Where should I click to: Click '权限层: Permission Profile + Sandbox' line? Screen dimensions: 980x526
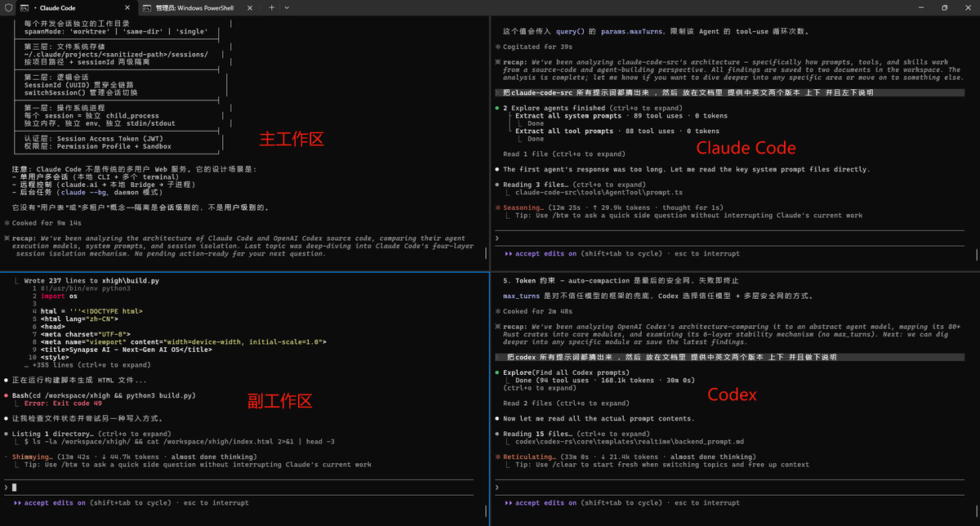click(97, 146)
